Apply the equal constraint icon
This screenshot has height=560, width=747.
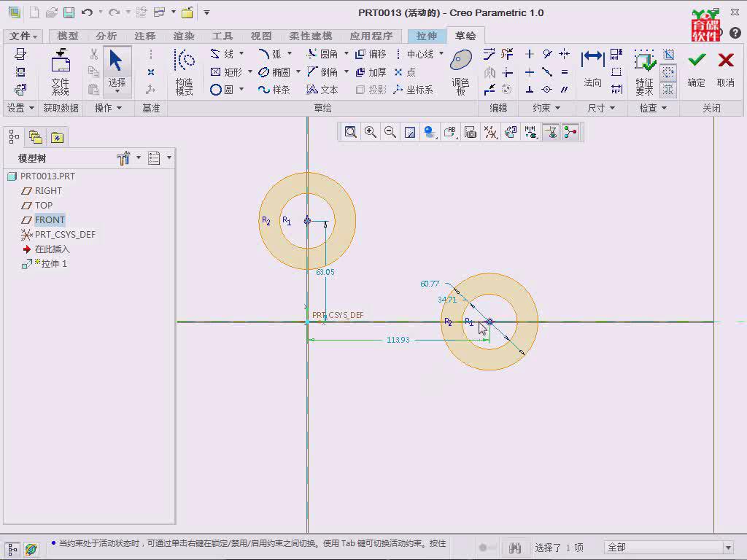565,72
